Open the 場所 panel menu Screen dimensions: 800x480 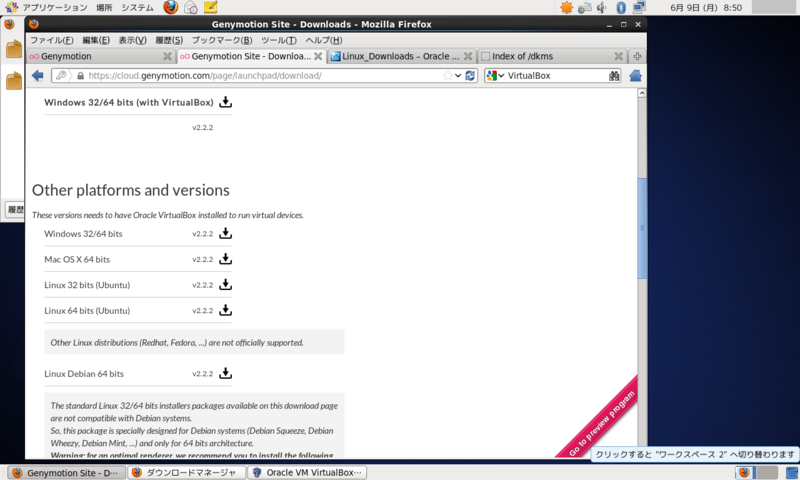pos(104,8)
